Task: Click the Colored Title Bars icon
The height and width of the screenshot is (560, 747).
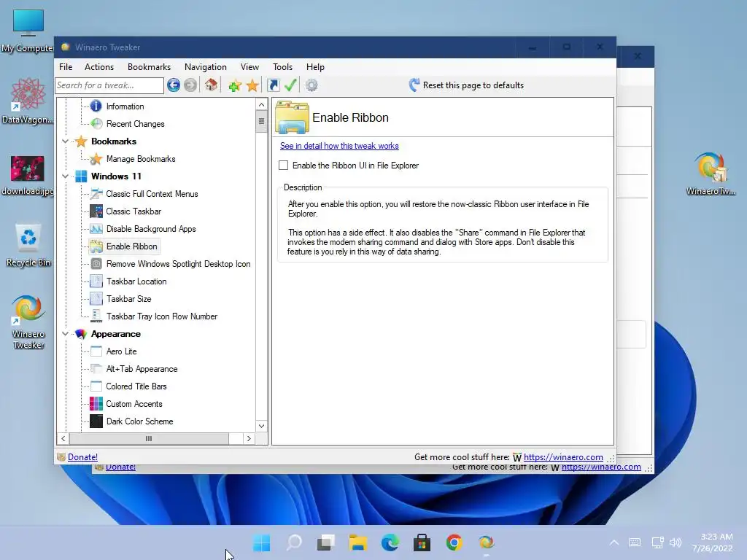Action: coord(96,386)
